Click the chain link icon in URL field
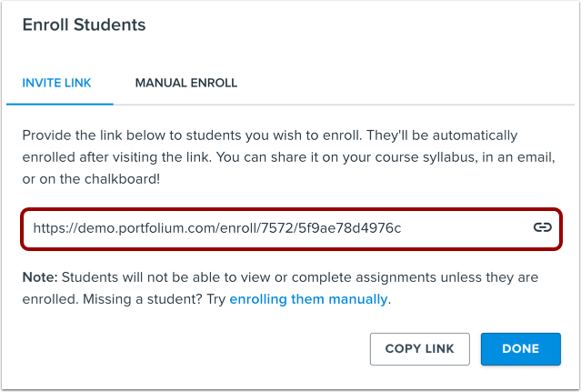 tap(542, 228)
